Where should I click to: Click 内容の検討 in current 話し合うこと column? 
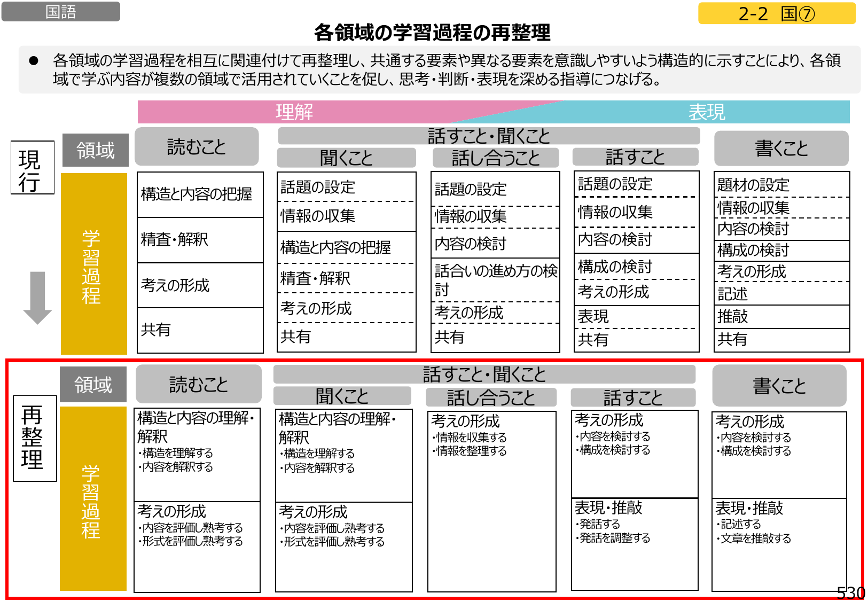point(471,244)
